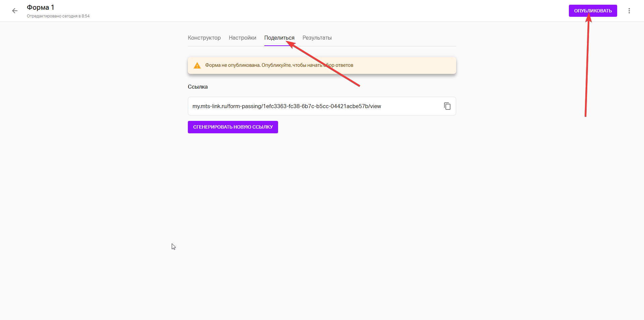The image size is (644, 320).
Task: Click the orange warning triangle icon
Action: pyautogui.click(x=197, y=65)
